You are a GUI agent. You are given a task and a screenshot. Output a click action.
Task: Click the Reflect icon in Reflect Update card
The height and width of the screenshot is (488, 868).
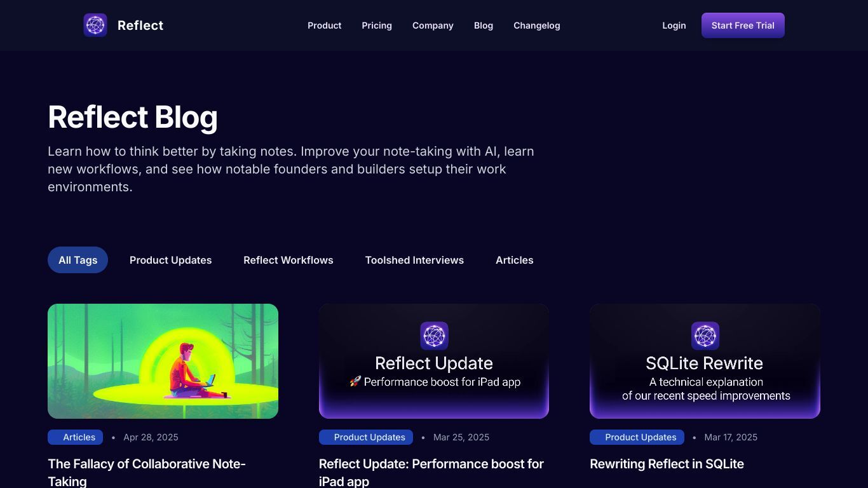(x=434, y=335)
